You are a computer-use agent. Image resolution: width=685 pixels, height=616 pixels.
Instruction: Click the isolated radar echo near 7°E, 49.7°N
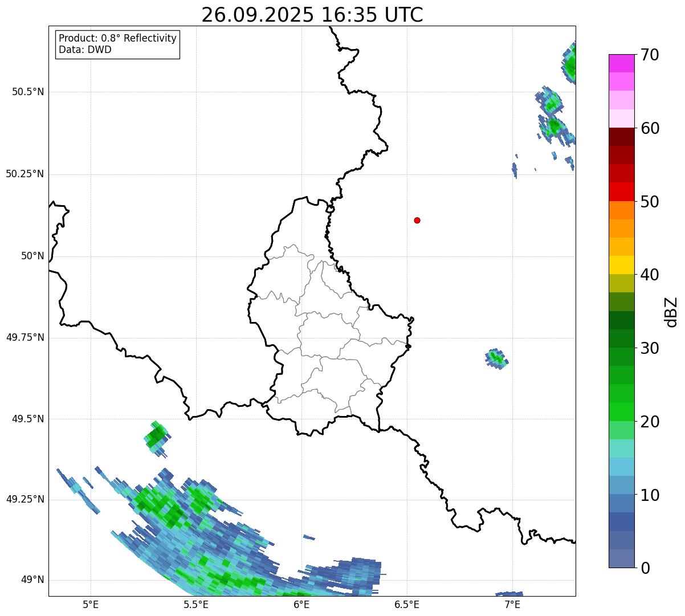[497, 358]
